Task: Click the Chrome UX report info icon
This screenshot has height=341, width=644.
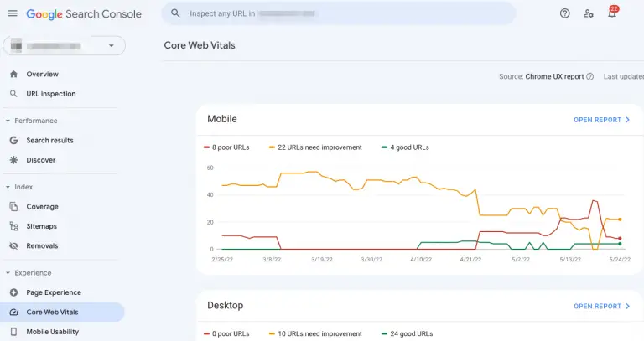Action: [589, 76]
